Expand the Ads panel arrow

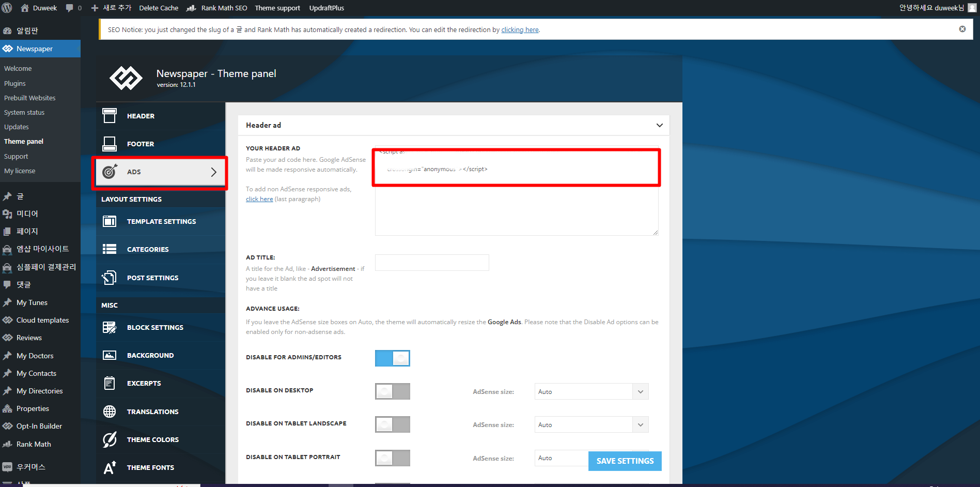click(213, 172)
